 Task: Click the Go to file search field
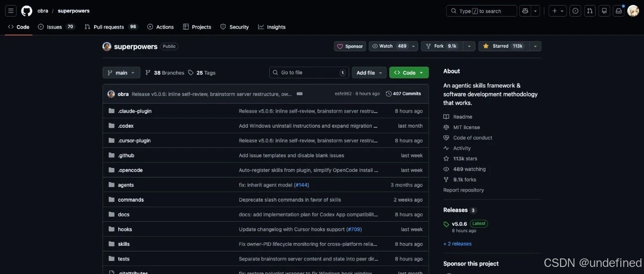pyautogui.click(x=309, y=73)
